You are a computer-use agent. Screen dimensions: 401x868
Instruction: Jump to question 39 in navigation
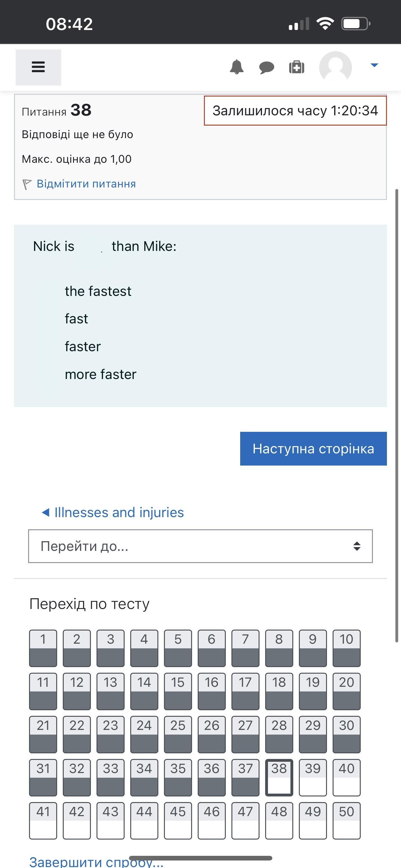click(312, 777)
